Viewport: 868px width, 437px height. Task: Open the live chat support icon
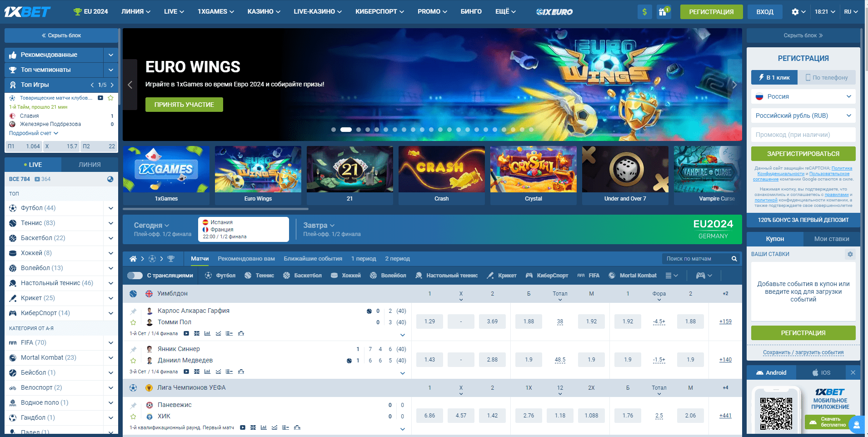point(857,425)
